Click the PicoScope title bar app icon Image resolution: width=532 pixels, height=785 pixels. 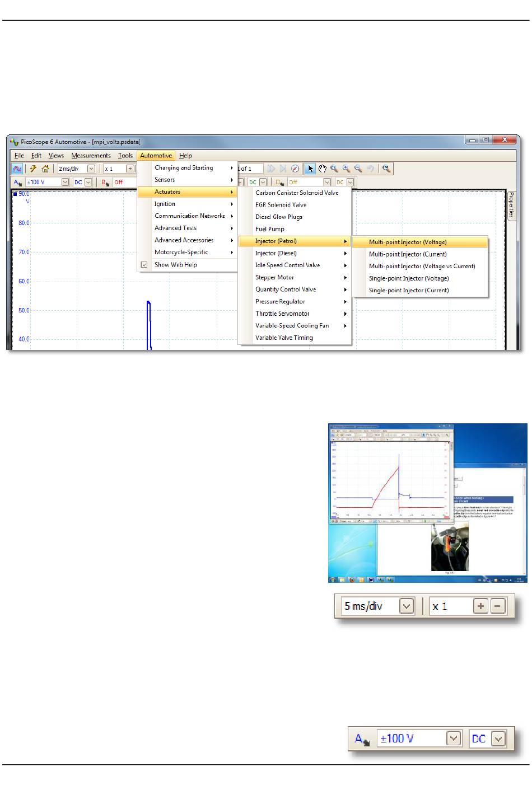pos(15,142)
